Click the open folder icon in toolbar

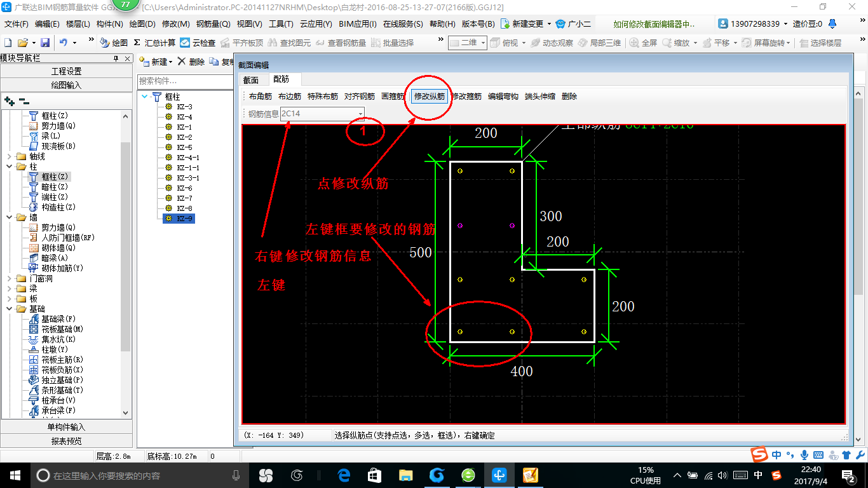coord(22,43)
